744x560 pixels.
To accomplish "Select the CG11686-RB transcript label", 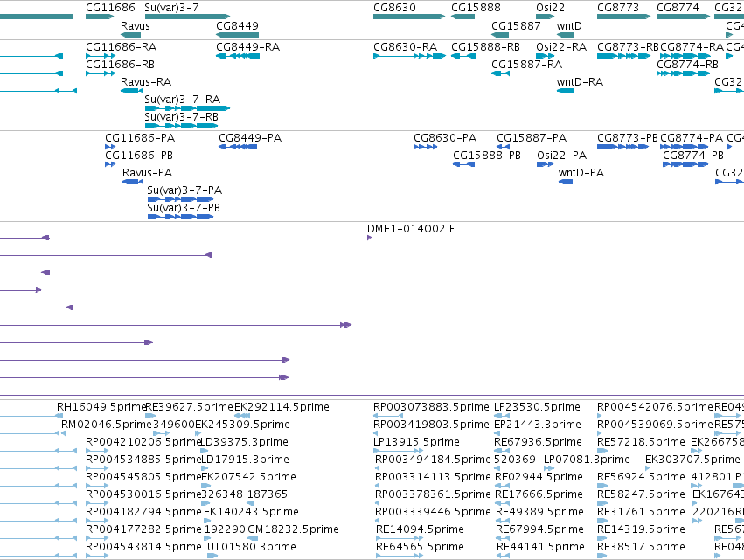I will coord(120,64).
